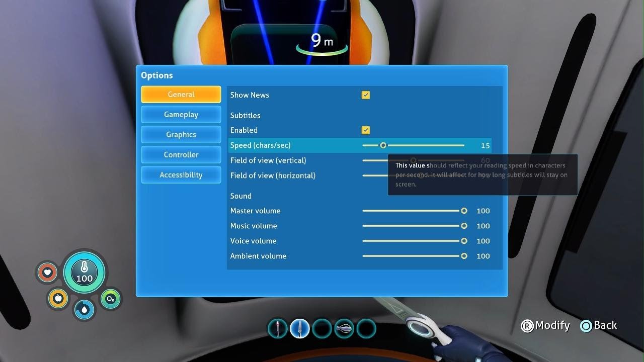Click the Back button prompt
The width and height of the screenshot is (644, 362).
point(599,326)
